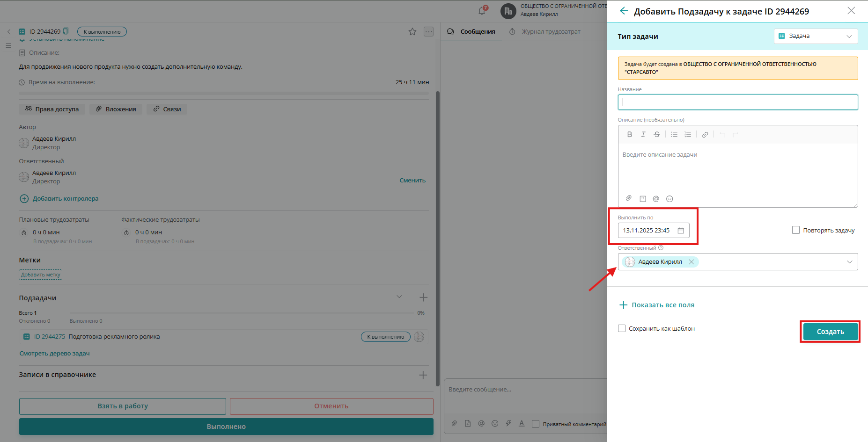Open К выполнению status in task header

point(102,32)
